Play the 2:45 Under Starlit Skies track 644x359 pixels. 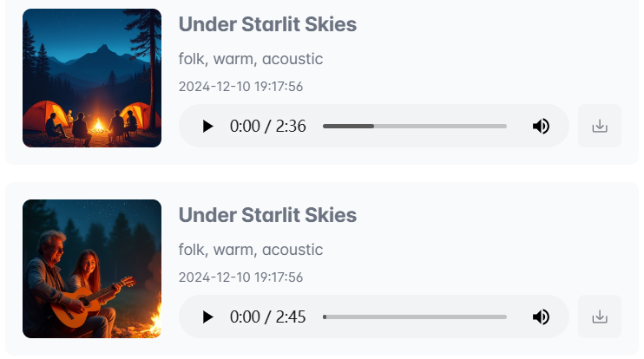pyautogui.click(x=207, y=317)
